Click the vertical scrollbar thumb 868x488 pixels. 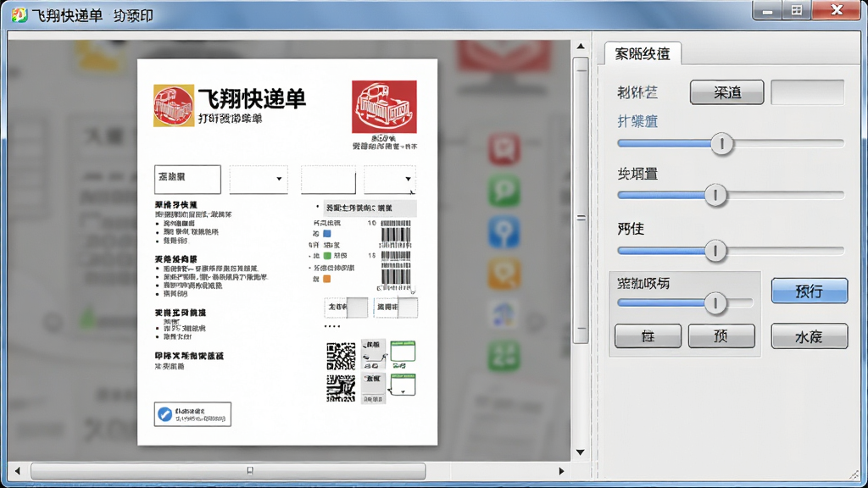581,202
